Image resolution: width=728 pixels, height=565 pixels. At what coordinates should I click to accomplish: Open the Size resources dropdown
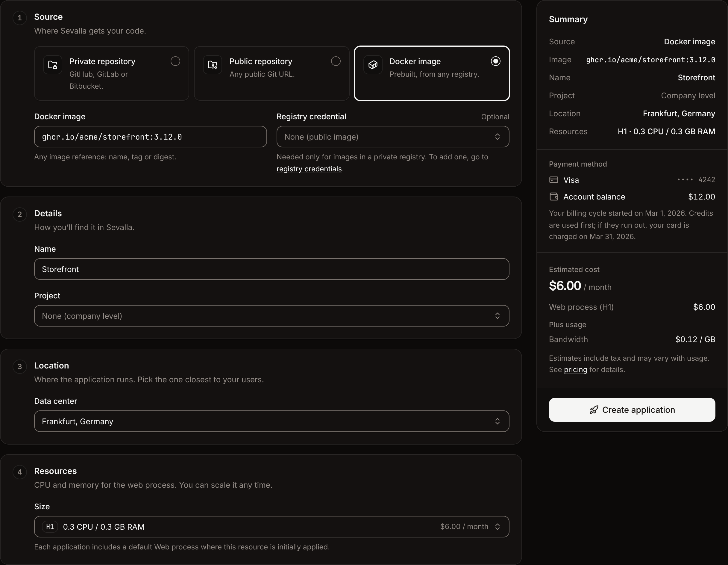point(272,527)
